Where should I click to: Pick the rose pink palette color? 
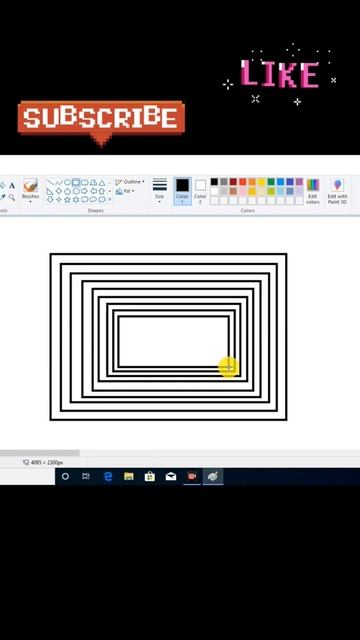[243, 191]
